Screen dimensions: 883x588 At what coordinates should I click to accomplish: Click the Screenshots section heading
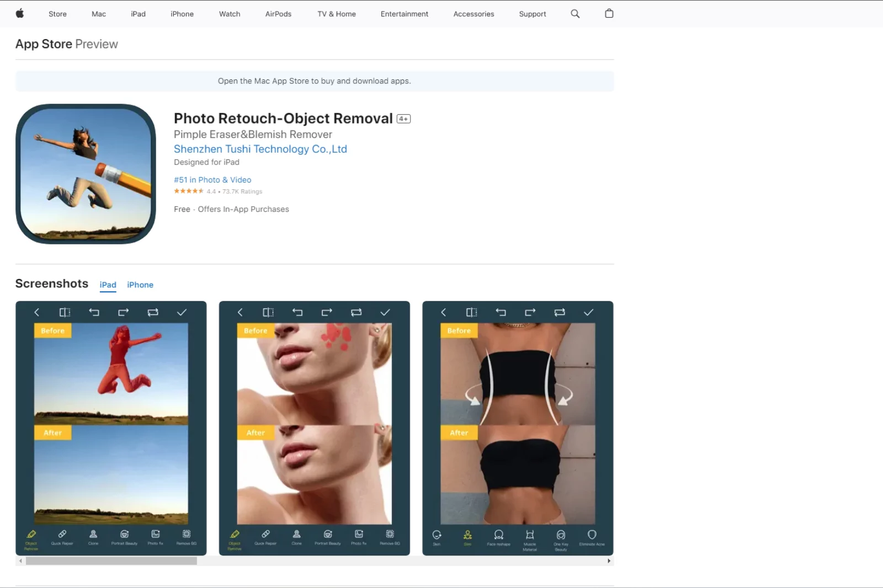[52, 284]
